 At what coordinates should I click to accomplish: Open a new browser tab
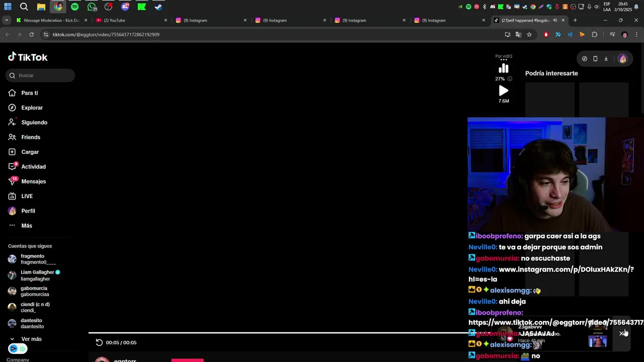pyautogui.click(x=575, y=20)
